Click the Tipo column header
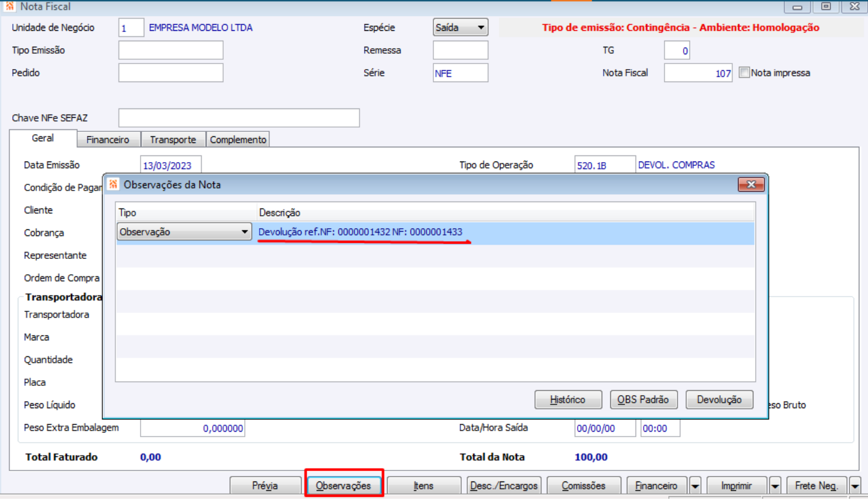868x500 pixels. [x=186, y=213]
